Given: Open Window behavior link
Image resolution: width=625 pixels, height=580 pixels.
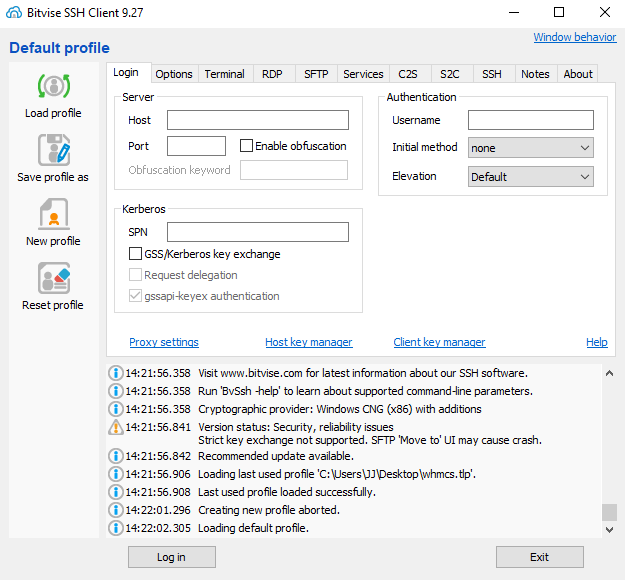Looking at the screenshot, I should click(575, 37).
